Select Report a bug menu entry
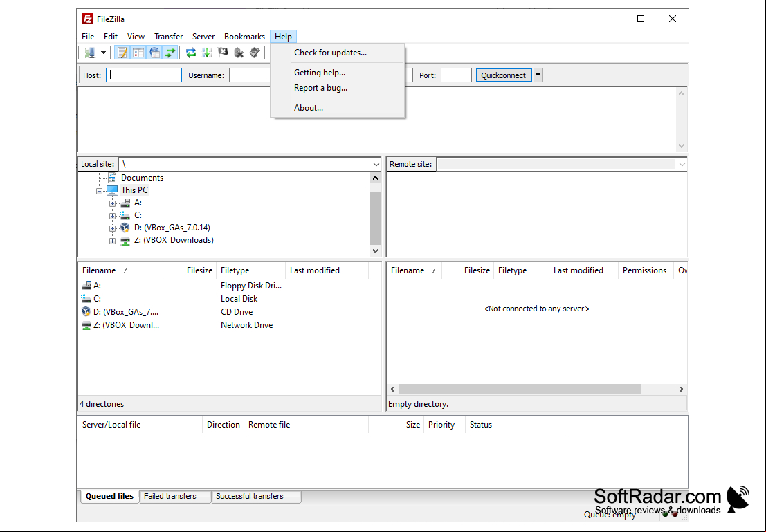This screenshot has height=532, width=766. pos(337,88)
